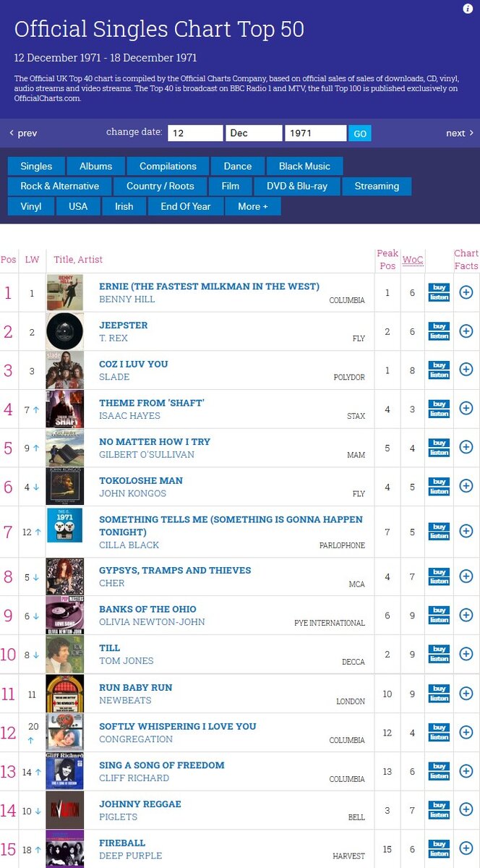Open buy/listen icon for Till
This screenshot has height=868, width=480.
(439, 654)
